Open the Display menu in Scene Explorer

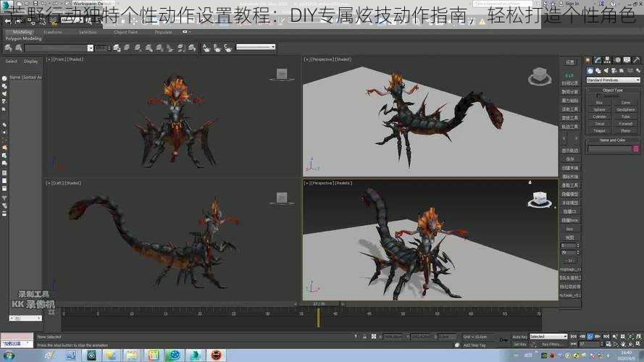click(31, 62)
